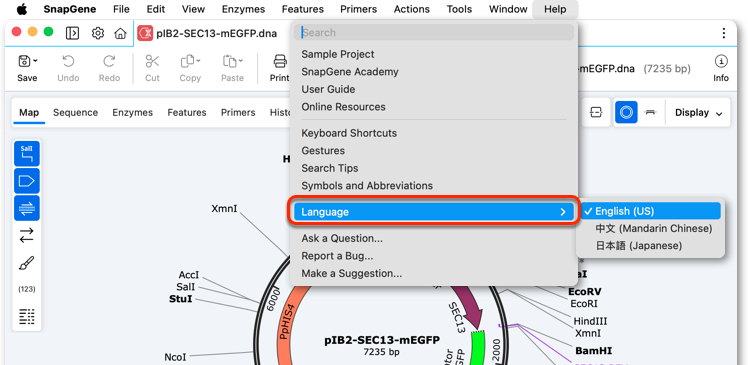Click the icon left of the circular view button
This screenshot has width=748, height=365.
click(596, 113)
